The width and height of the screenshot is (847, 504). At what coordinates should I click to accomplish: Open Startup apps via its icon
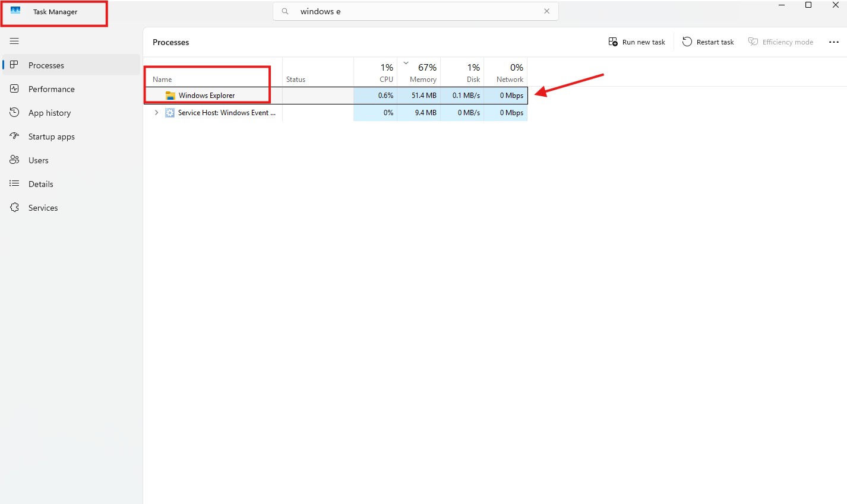tap(14, 136)
